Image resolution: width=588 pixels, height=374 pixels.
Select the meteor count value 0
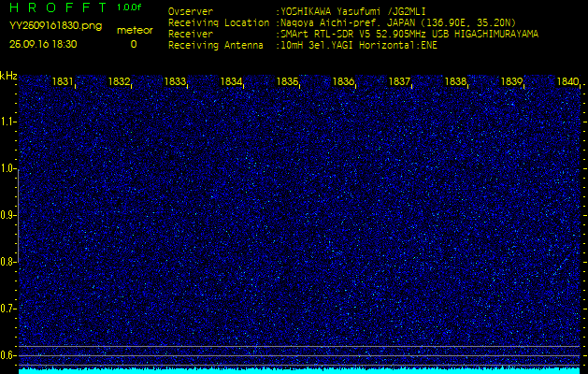tap(133, 44)
